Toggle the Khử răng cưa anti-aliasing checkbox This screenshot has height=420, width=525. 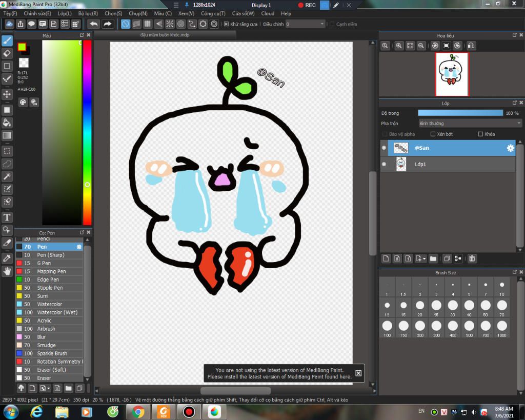(x=226, y=24)
